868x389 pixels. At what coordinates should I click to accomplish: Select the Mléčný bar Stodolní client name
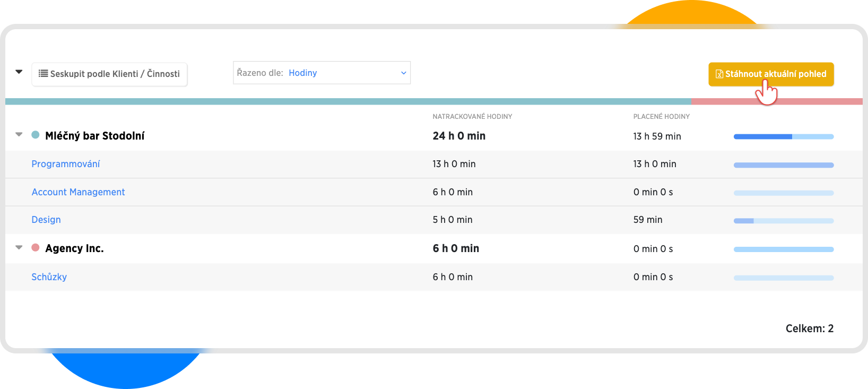[x=94, y=136]
